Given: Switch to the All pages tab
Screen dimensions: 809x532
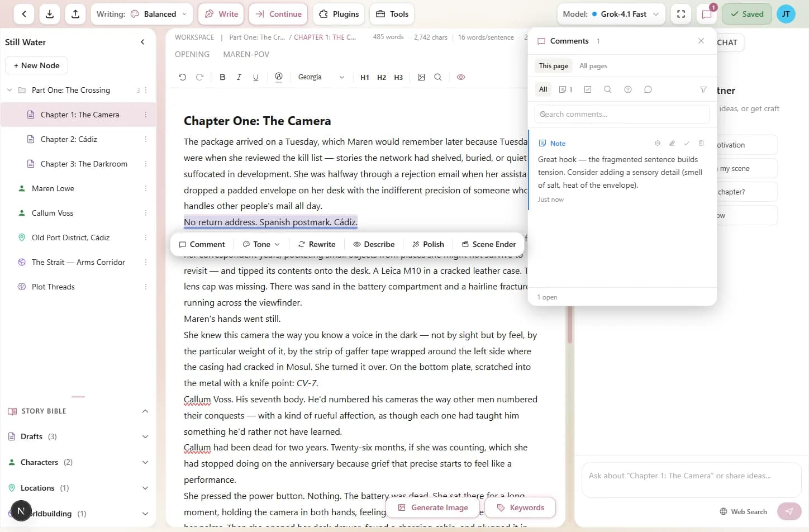Looking at the screenshot, I should 593,65.
